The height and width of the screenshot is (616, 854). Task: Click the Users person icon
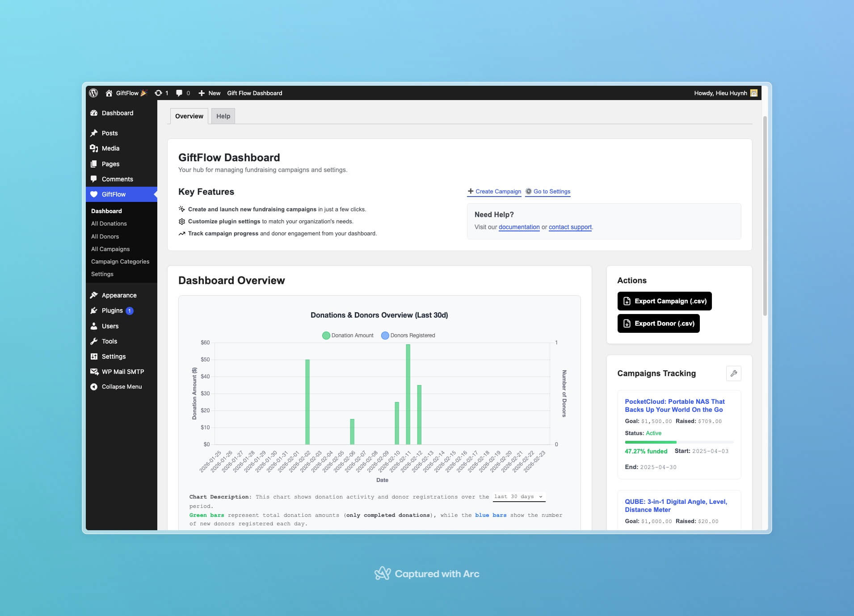[94, 326]
